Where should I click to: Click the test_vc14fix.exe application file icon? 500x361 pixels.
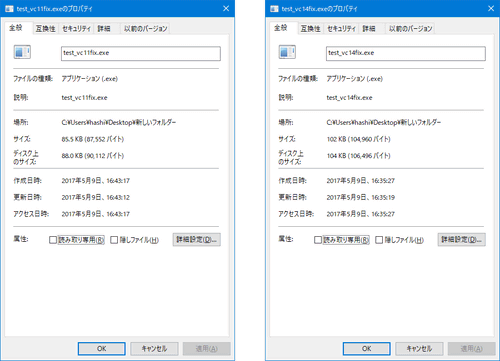pos(287,52)
